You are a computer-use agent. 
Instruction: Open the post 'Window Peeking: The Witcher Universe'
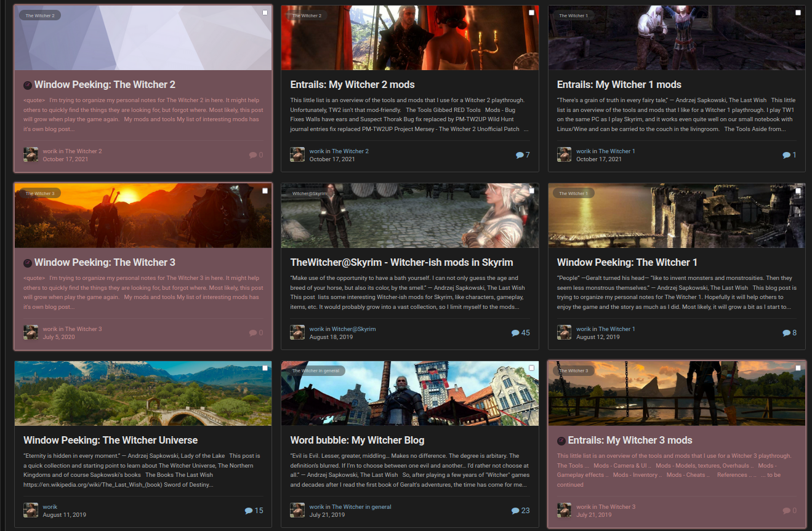coord(111,441)
